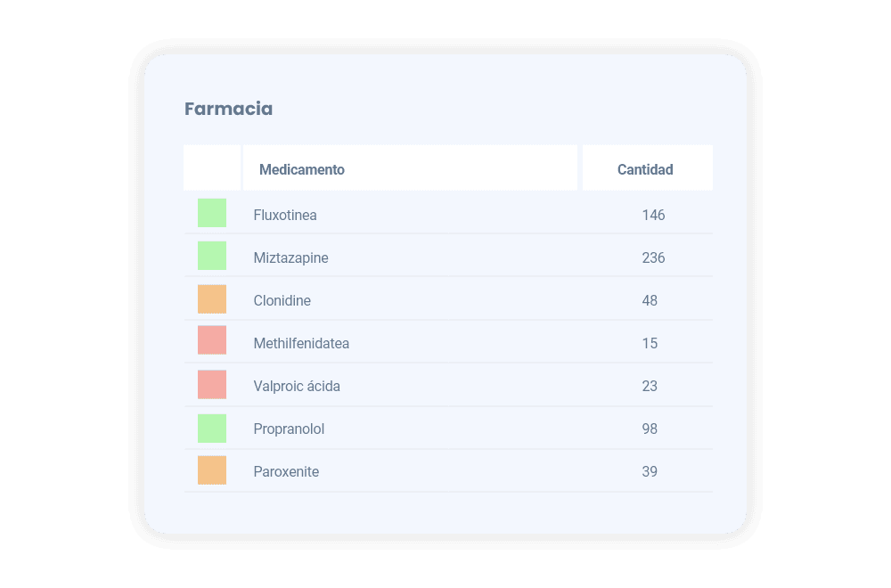Sort by the Cantidad column header
Image resolution: width=891 pixels, height=588 pixels.
coord(645,169)
